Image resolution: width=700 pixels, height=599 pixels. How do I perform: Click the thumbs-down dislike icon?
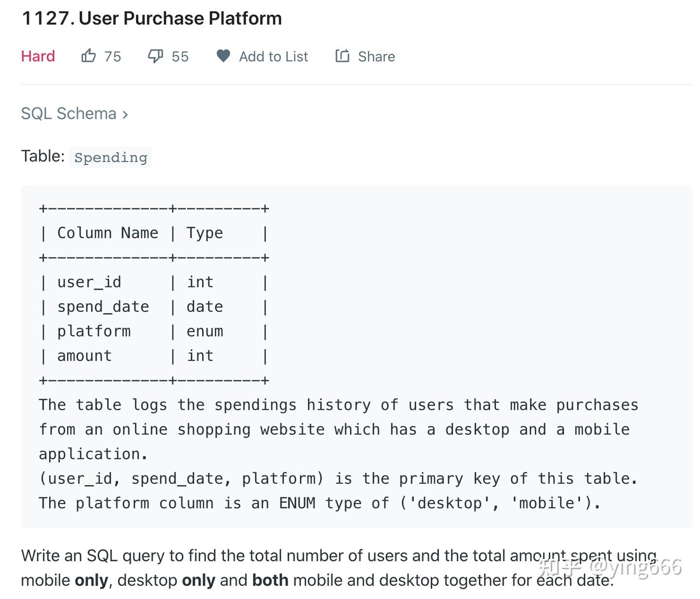[x=156, y=56]
